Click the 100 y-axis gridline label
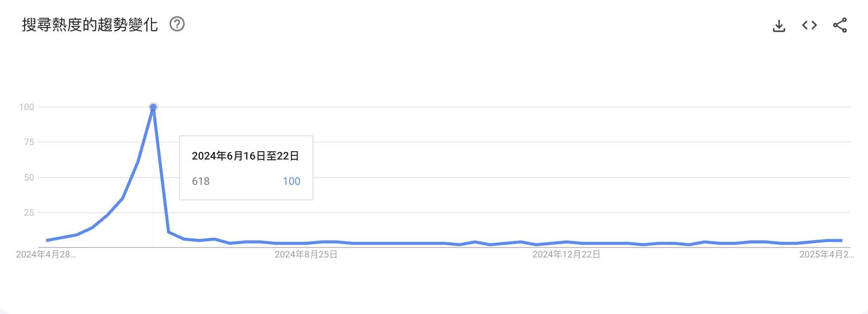The width and height of the screenshot is (868, 314). click(x=27, y=107)
